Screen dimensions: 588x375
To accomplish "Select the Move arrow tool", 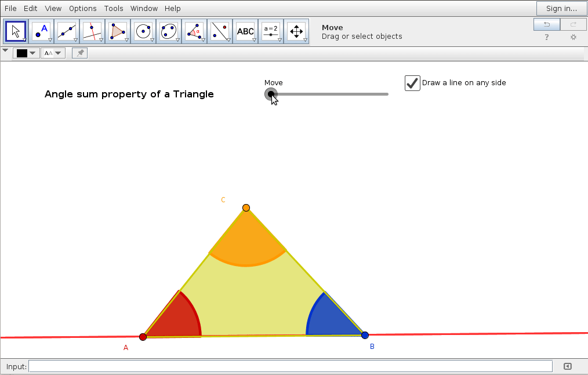I will pyautogui.click(x=16, y=31).
